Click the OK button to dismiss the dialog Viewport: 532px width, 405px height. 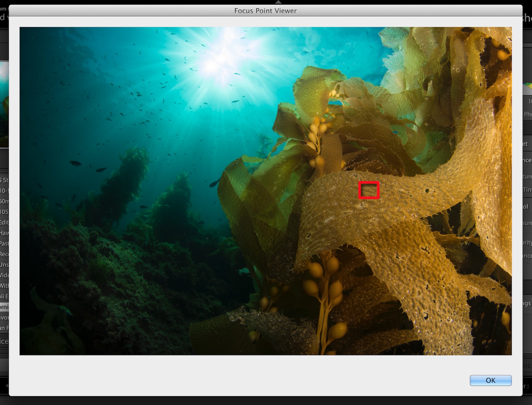click(490, 380)
